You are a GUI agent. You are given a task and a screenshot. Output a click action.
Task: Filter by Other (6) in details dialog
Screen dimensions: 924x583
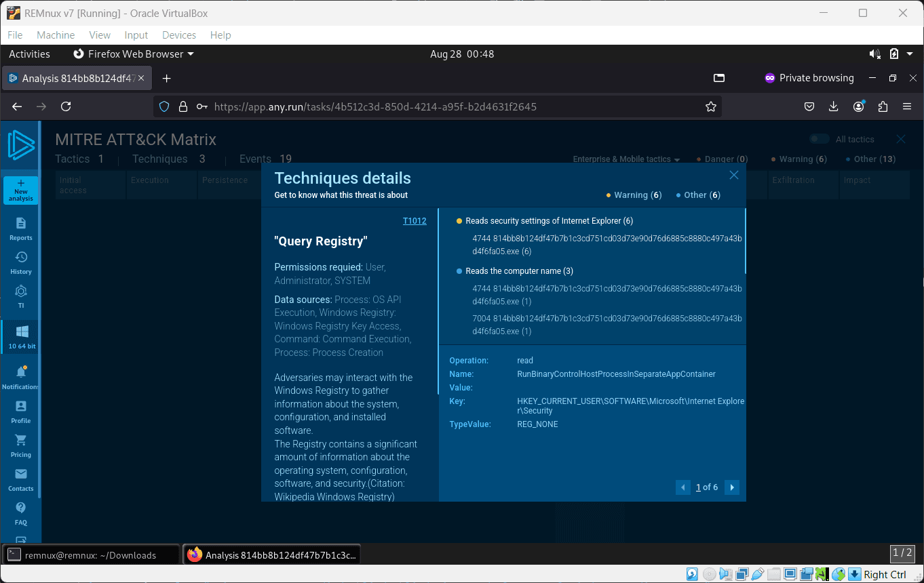tap(699, 195)
